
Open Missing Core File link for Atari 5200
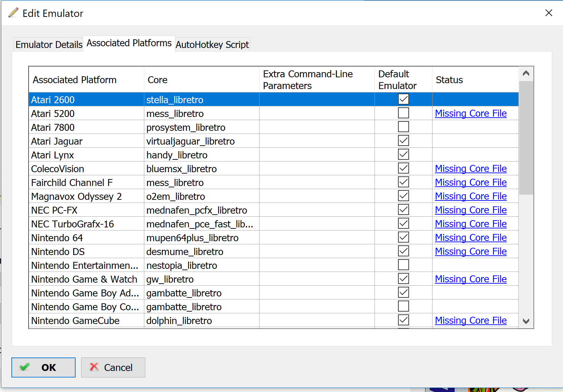(x=471, y=114)
